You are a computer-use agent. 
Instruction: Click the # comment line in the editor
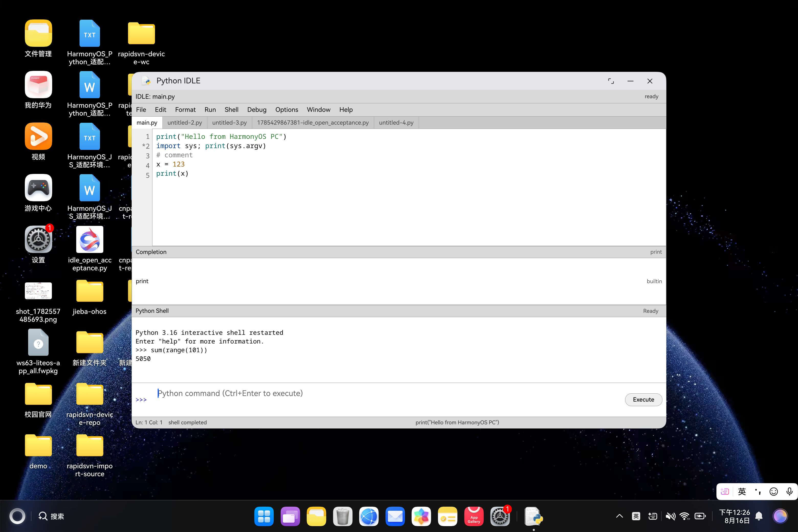[x=174, y=155]
